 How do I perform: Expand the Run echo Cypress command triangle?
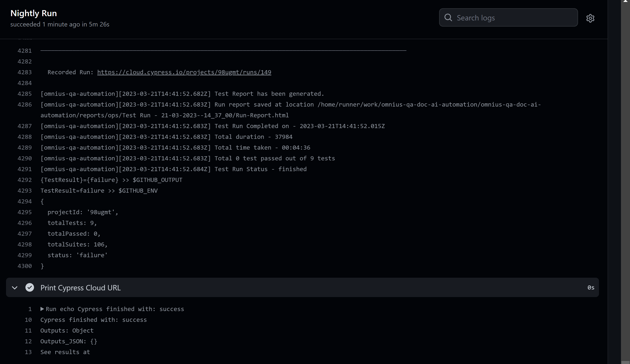click(42, 309)
